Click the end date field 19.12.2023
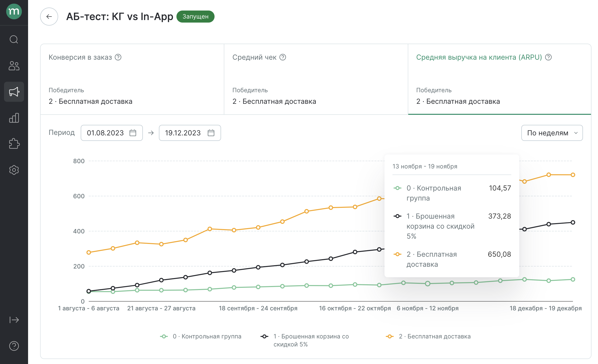 click(x=190, y=133)
